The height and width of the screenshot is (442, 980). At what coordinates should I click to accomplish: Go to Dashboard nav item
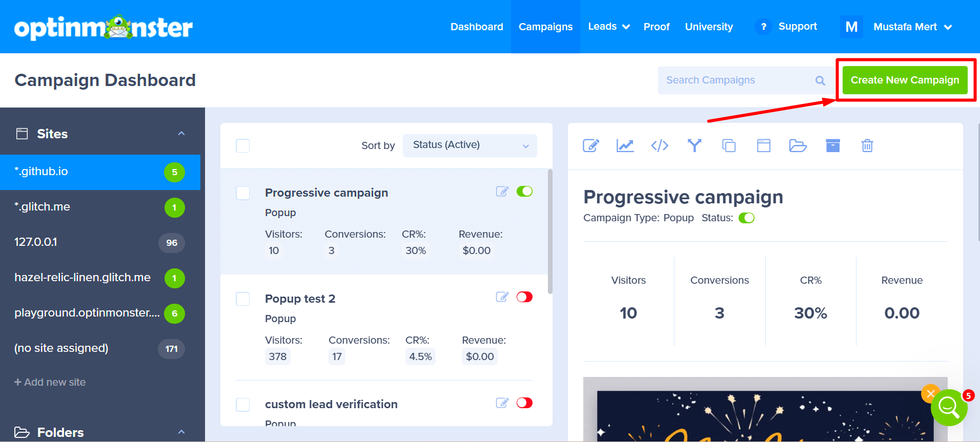(x=477, y=27)
